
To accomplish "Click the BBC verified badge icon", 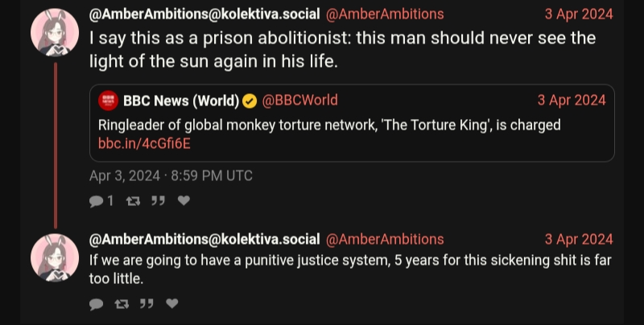I will coord(250,101).
